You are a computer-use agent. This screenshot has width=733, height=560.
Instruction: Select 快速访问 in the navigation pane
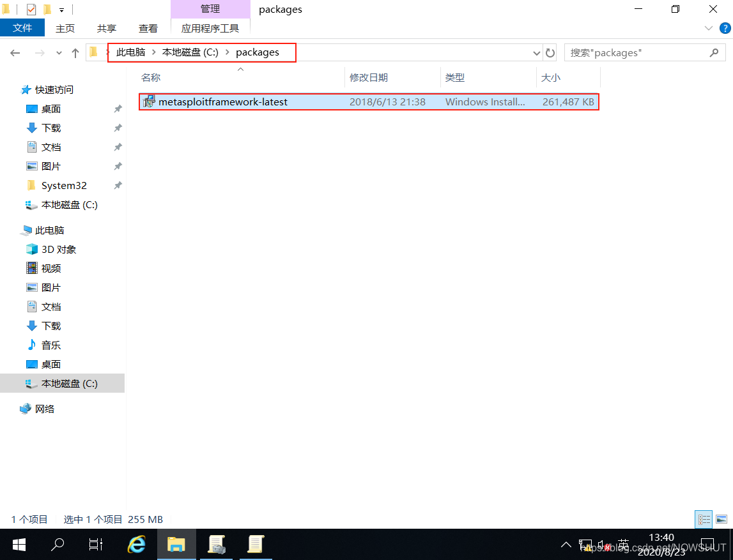click(54, 89)
